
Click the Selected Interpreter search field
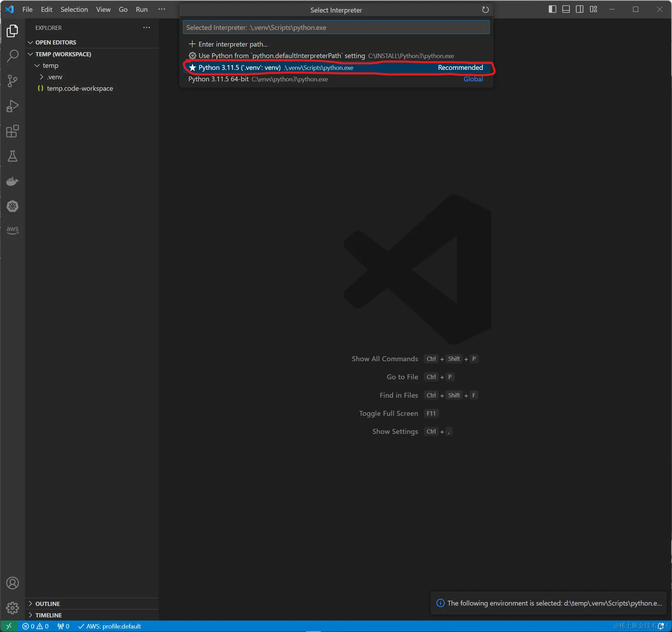click(336, 27)
